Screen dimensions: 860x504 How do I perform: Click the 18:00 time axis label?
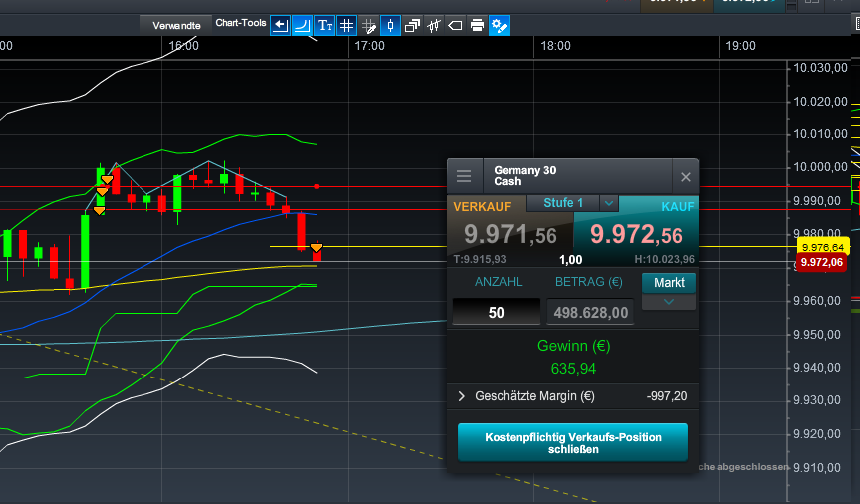click(556, 46)
